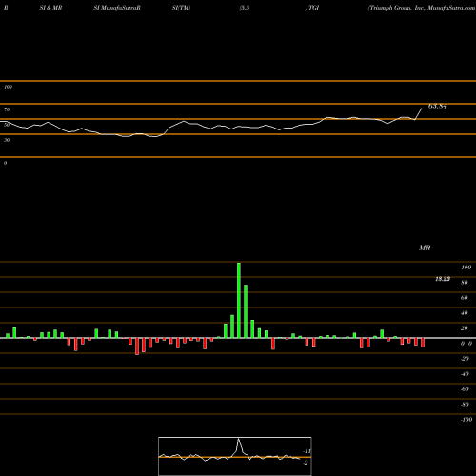This screenshot has height=476, width=476.
Task: Click the '80' label on the MR axis
Action: 465,283
